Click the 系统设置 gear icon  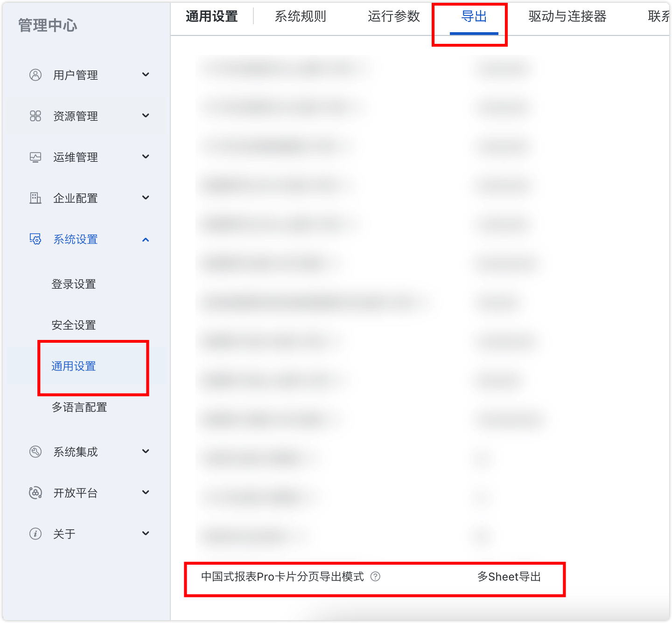point(35,239)
